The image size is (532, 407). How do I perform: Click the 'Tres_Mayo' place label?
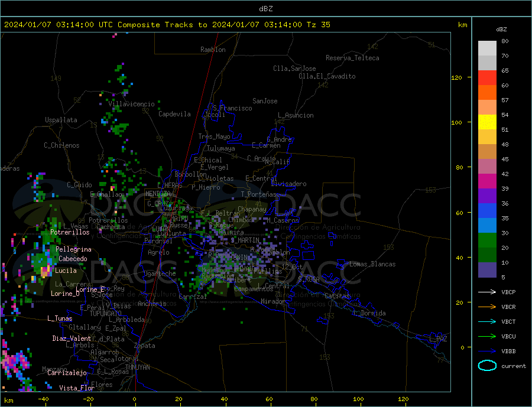tap(214, 136)
